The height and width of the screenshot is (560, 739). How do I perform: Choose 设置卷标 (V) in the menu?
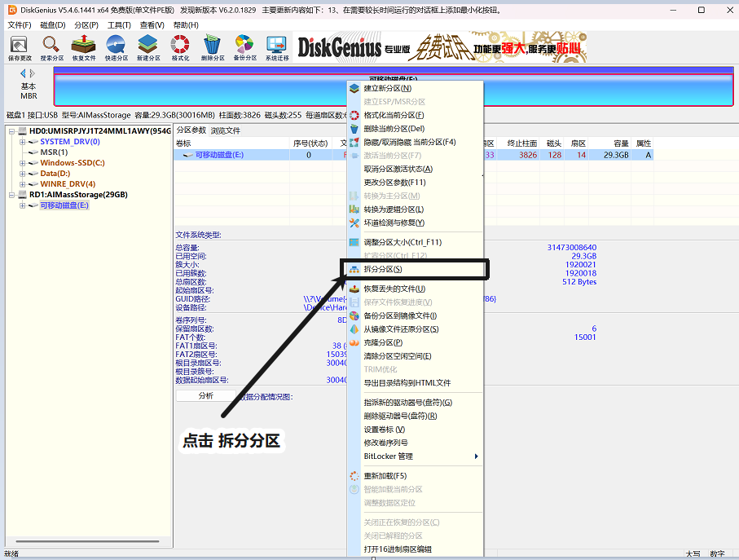416,430
